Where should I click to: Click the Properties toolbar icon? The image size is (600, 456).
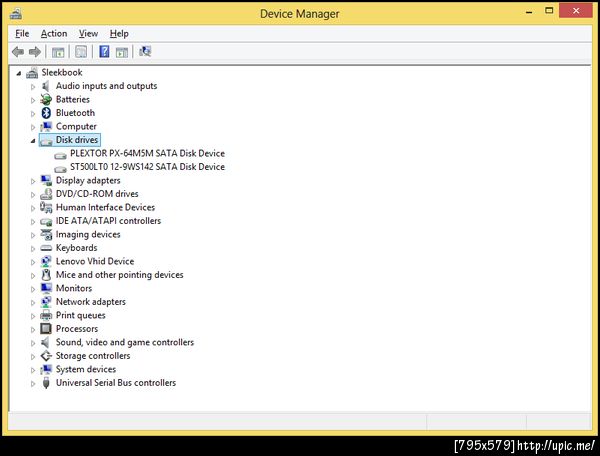[x=81, y=52]
